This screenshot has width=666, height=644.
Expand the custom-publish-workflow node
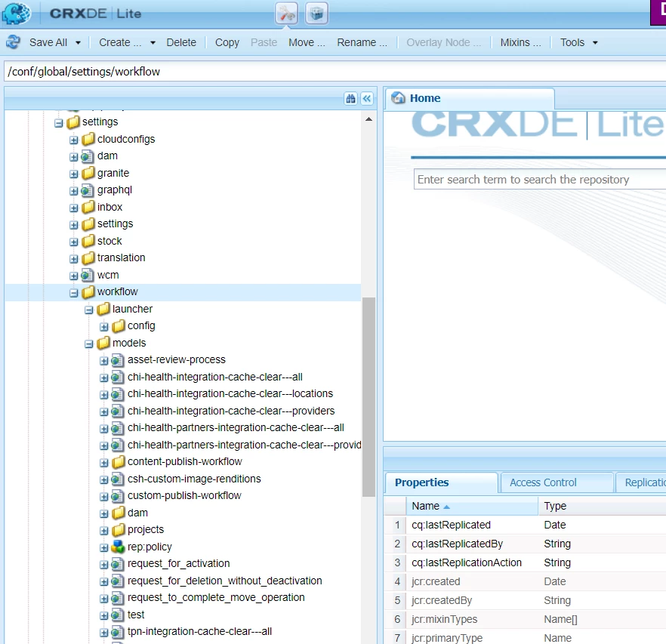[104, 497]
